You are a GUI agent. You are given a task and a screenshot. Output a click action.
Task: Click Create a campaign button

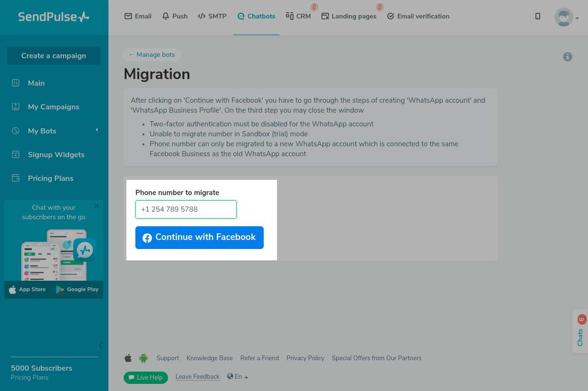pyautogui.click(x=53, y=55)
